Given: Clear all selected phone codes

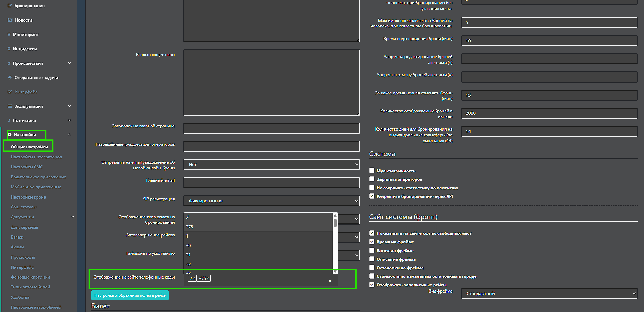Looking at the screenshot, I should 330,281.
